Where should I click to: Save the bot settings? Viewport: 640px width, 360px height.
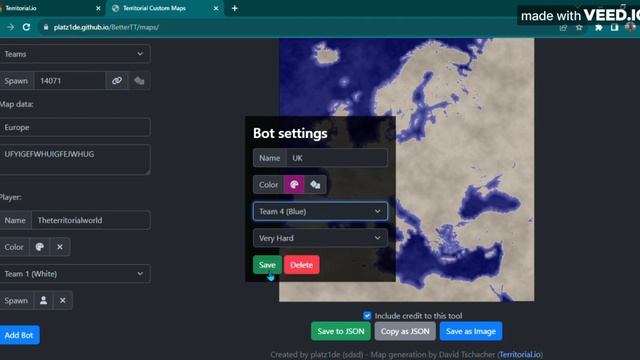click(267, 265)
